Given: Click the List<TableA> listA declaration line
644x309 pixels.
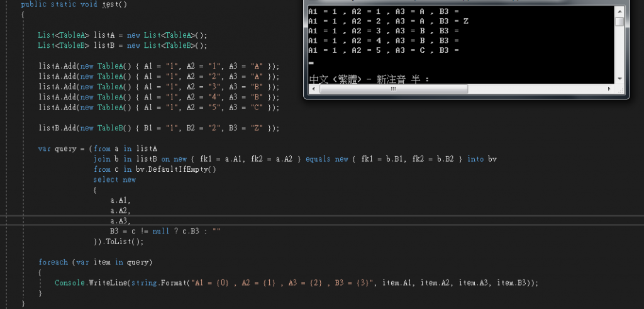Looking at the screenshot, I should tap(123, 35).
